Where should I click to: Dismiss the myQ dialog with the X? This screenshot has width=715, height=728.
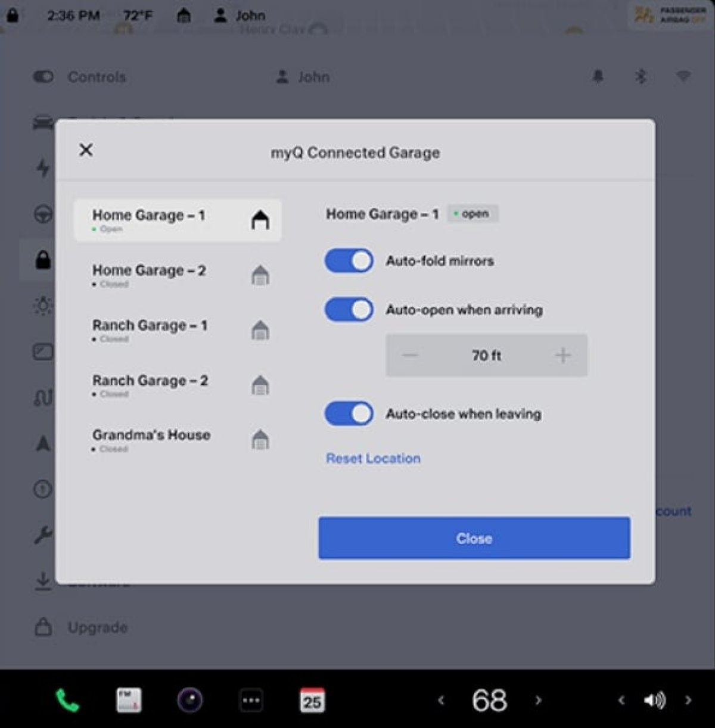tap(86, 150)
